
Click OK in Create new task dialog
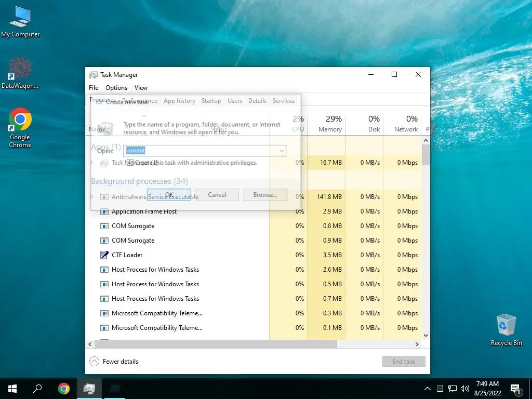click(169, 195)
